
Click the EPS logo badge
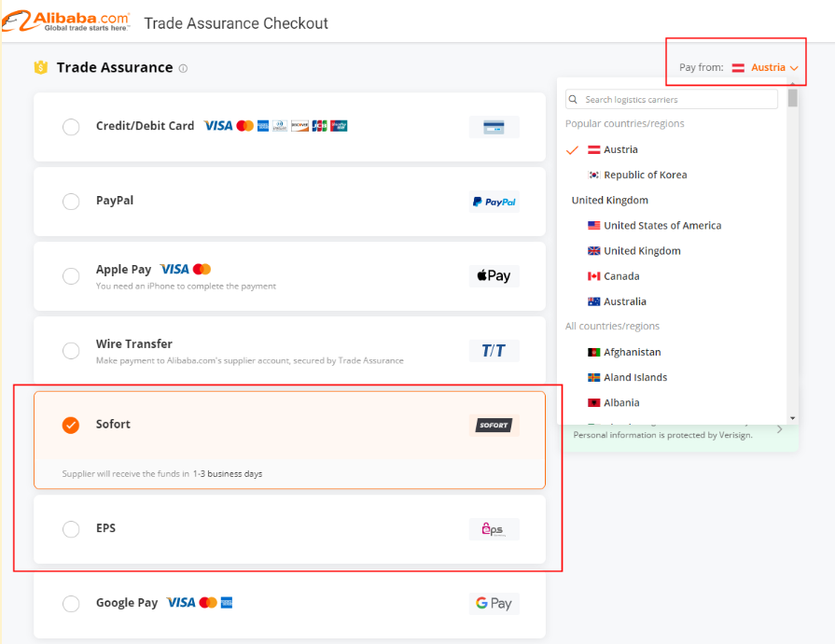point(494,529)
